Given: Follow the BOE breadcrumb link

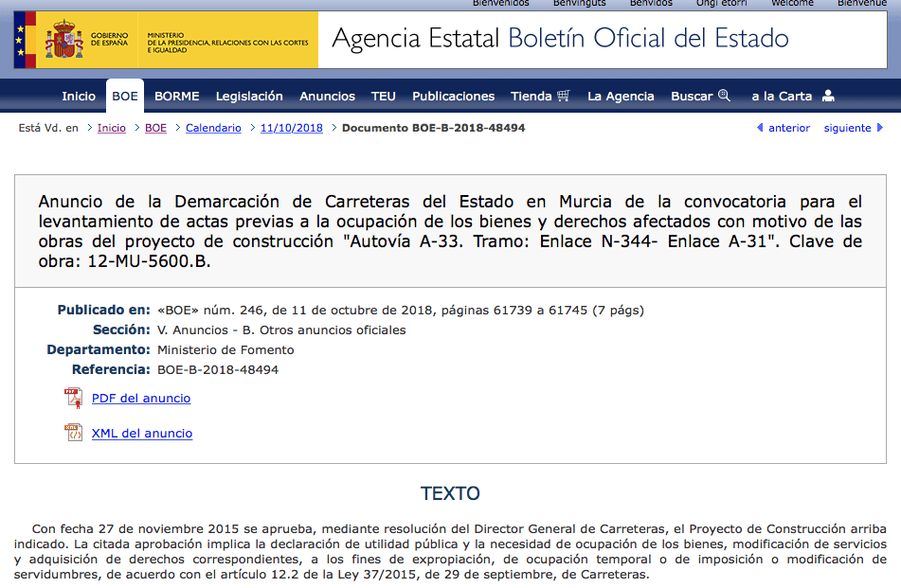Looking at the screenshot, I should point(155,128).
